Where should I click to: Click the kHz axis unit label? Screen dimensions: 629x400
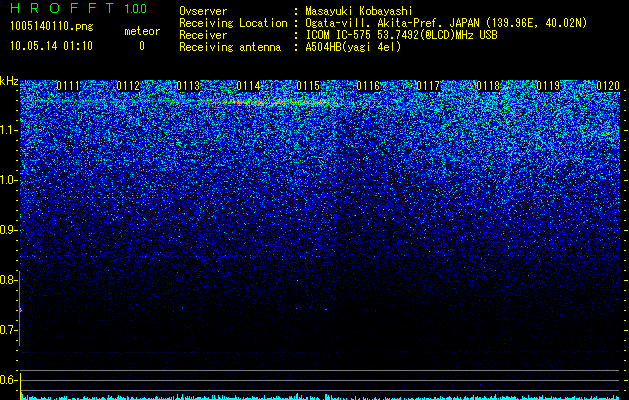click(9, 81)
